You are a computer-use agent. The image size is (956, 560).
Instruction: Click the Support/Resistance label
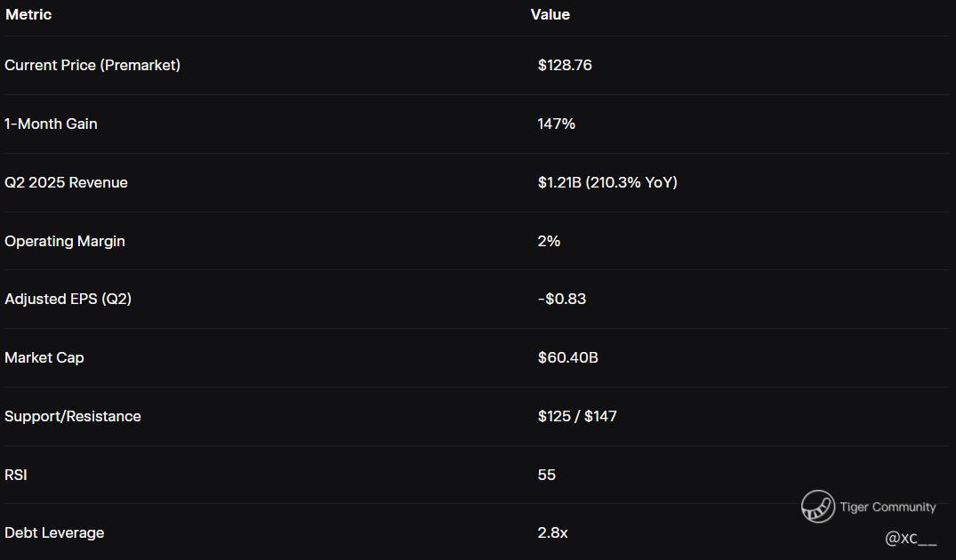73,416
